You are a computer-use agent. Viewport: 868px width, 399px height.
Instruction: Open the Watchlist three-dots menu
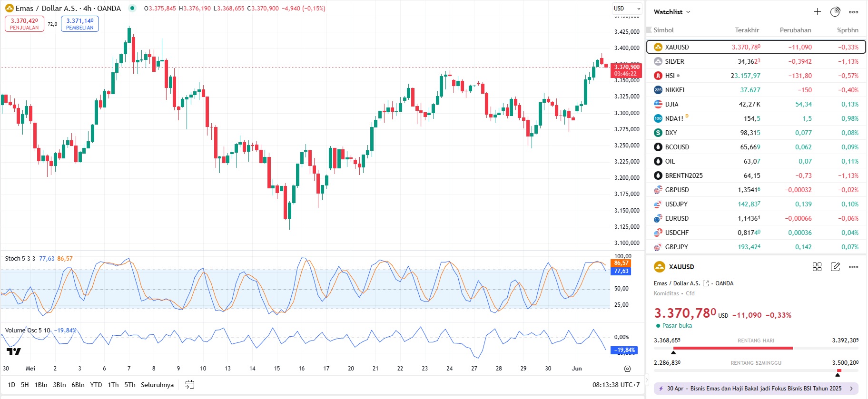coord(853,12)
